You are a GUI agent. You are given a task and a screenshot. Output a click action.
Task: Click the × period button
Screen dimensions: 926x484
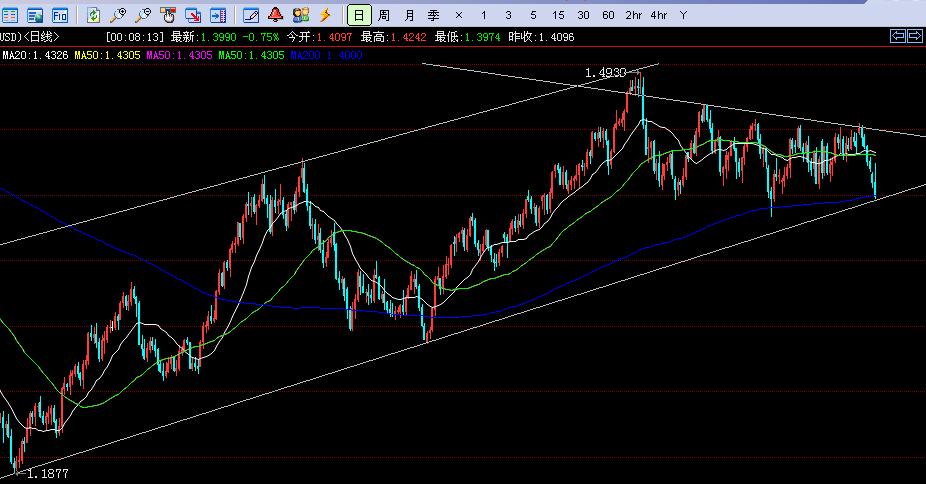[459, 15]
